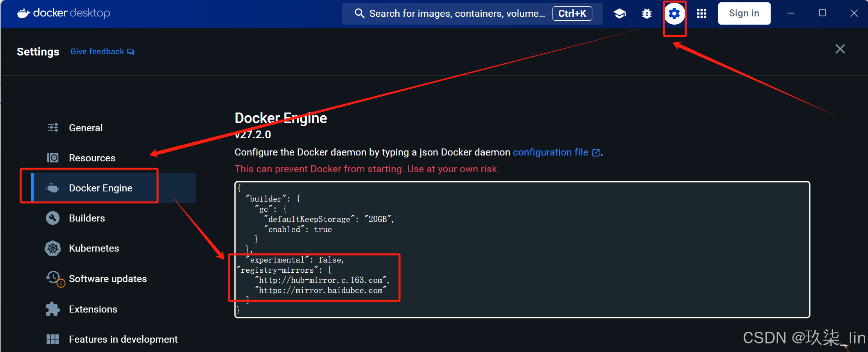Click the Builders wrench icon
This screenshot has width=868, height=352.
pyautogui.click(x=53, y=218)
